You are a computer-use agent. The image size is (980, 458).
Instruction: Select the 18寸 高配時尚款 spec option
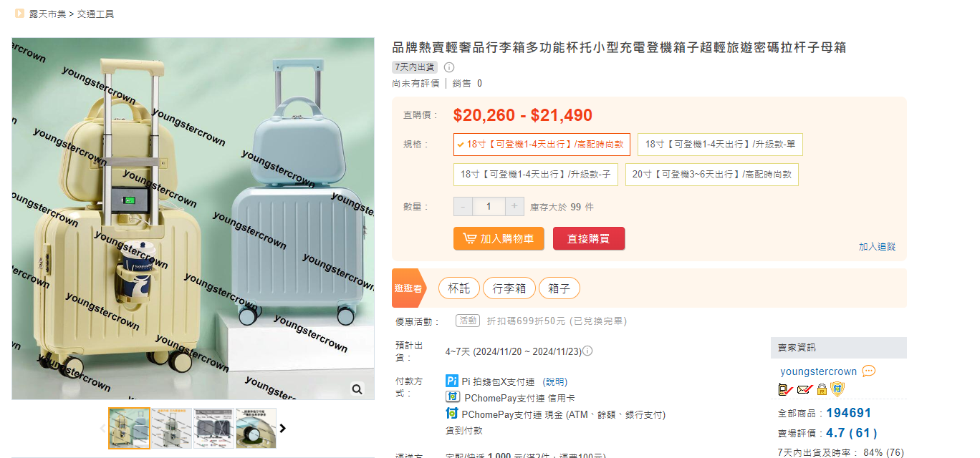point(542,145)
